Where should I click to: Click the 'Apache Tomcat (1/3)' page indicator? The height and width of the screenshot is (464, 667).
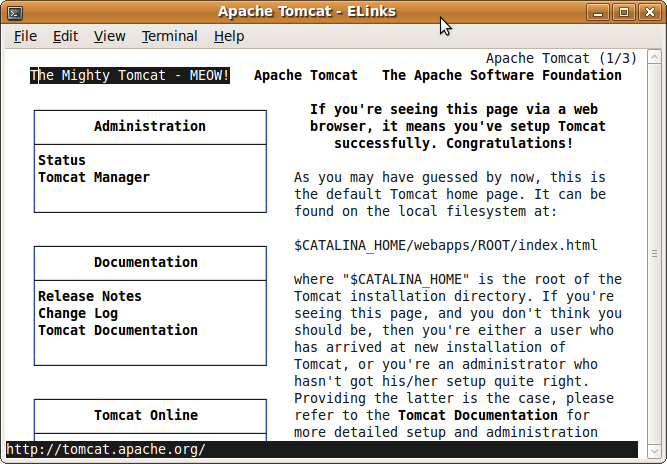562,58
